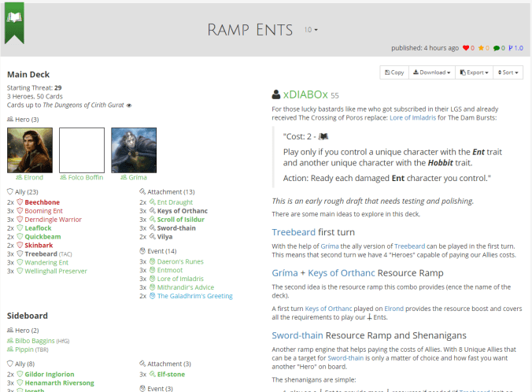
Task: Click the '3 Heroes, 50 Cards' text
Action: tap(35, 96)
